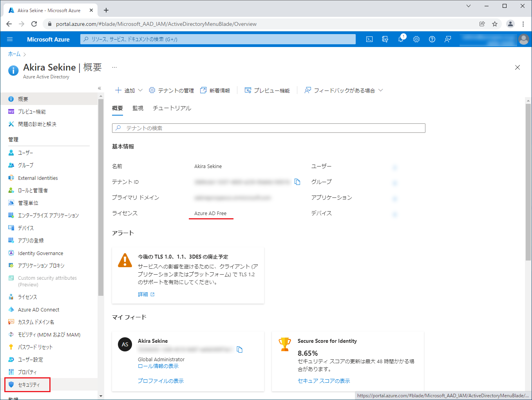Click ロール情報の表示 link
Viewport: 532px width, 400px height.
pyautogui.click(x=158, y=366)
